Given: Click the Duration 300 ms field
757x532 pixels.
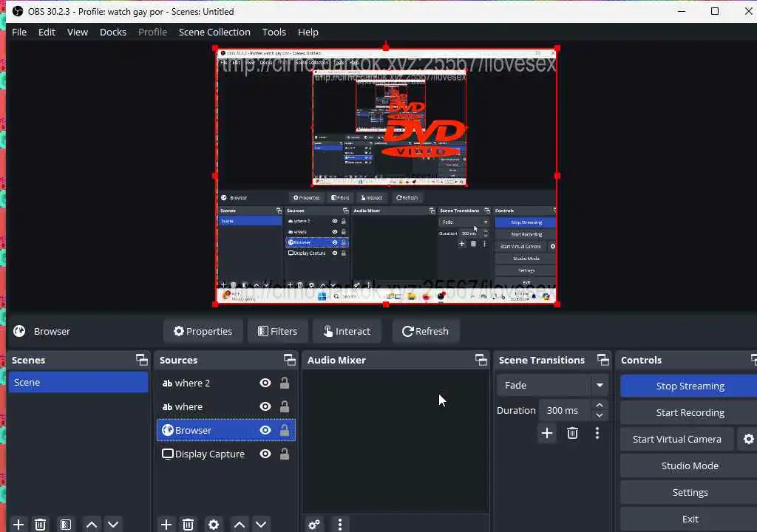Looking at the screenshot, I should point(564,410).
